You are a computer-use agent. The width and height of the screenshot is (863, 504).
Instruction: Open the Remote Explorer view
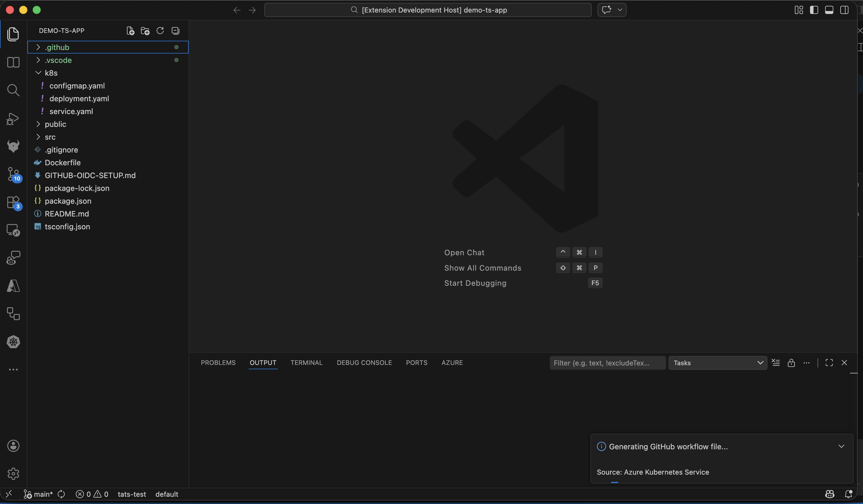13,230
